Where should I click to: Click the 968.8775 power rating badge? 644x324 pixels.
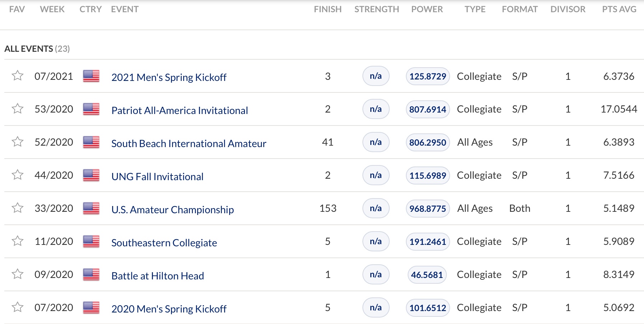(x=427, y=209)
